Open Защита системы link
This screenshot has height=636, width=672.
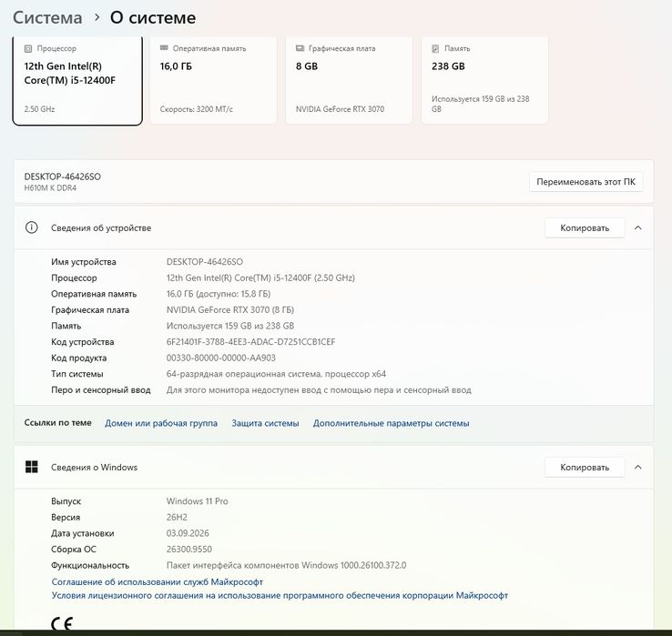coord(265,423)
